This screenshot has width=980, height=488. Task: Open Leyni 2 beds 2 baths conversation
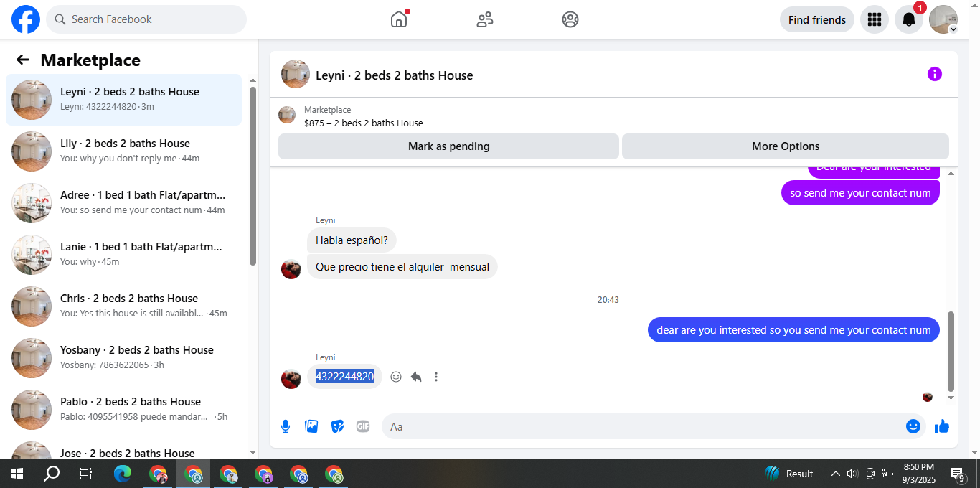[x=123, y=100]
